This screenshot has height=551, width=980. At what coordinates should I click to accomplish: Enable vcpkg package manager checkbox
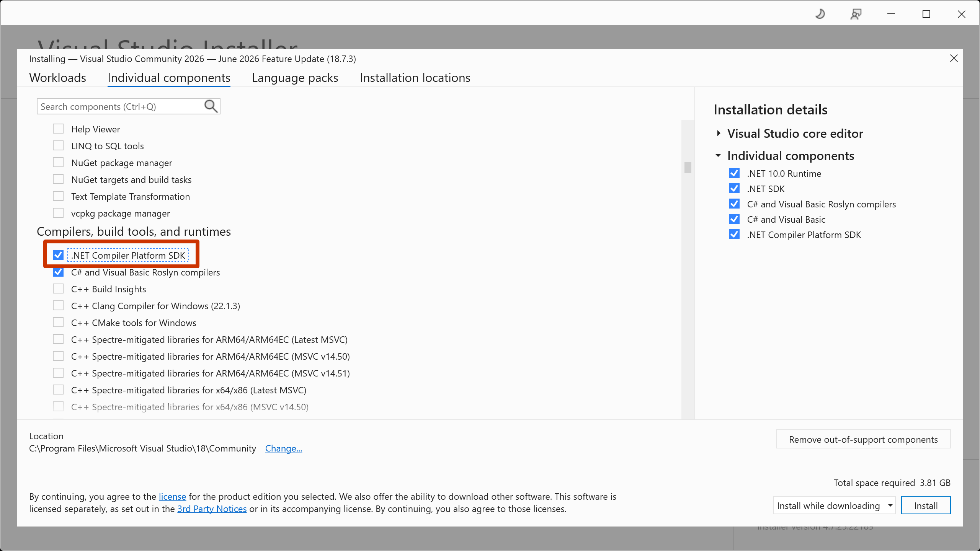(x=58, y=213)
